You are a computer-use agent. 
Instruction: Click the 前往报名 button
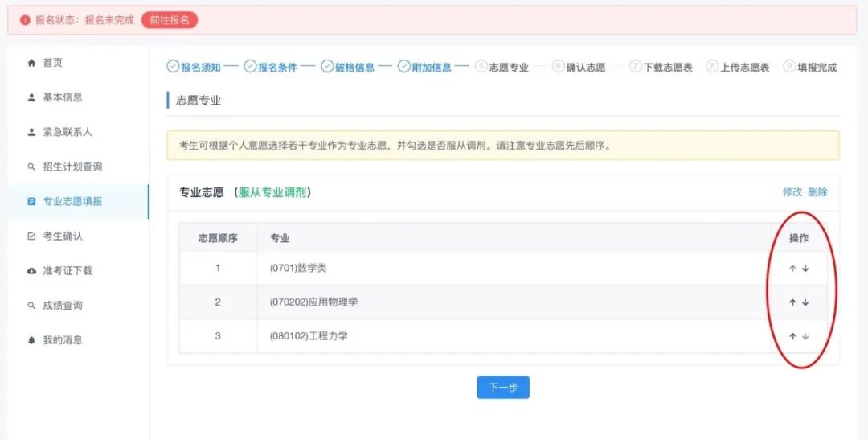point(170,20)
